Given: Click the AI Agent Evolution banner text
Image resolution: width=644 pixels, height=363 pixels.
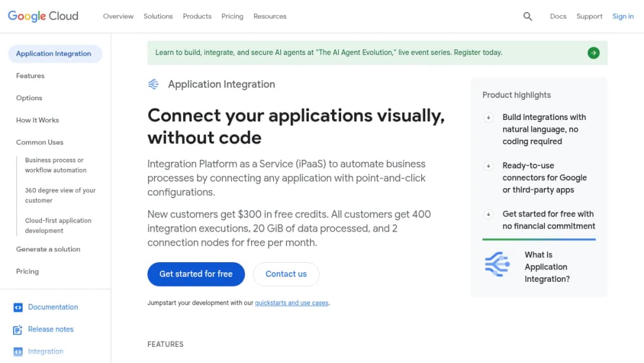Looking at the screenshot, I should 329,53.
